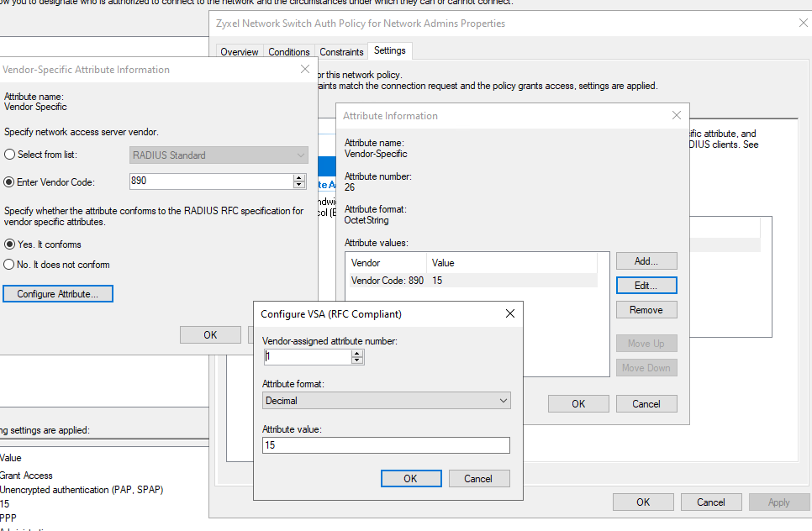
Task: Click 'Unencrypted authentication (PAP, SPAP)' entry
Action: tap(82, 490)
